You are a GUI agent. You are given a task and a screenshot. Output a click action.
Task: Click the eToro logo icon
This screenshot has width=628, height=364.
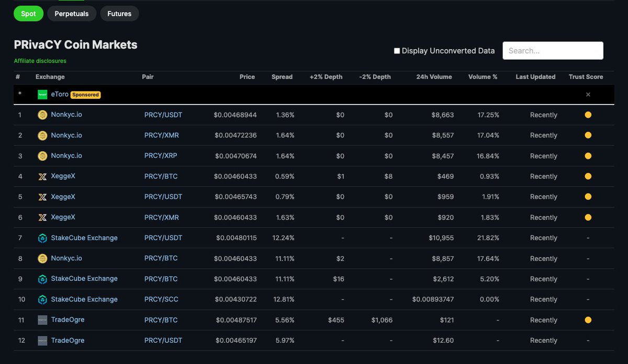[x=42, y=95]
